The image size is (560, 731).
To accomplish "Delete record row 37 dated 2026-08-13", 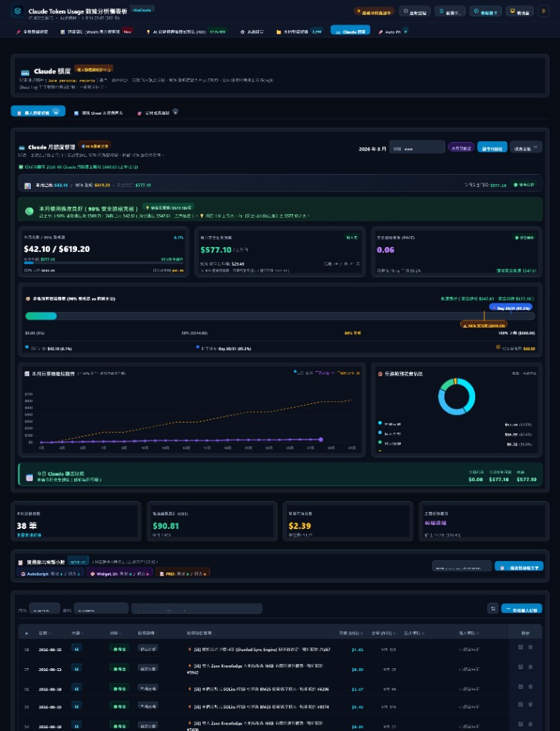I will click(530, 667).
